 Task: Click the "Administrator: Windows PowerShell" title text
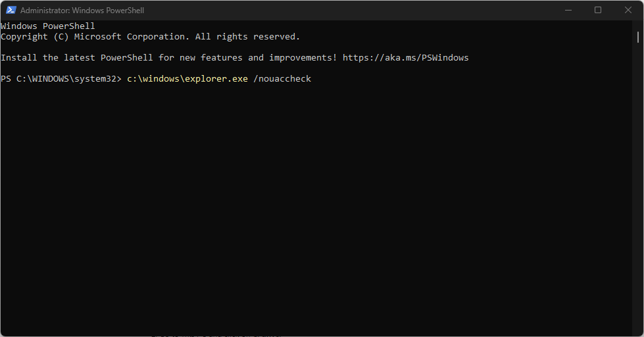82,11
